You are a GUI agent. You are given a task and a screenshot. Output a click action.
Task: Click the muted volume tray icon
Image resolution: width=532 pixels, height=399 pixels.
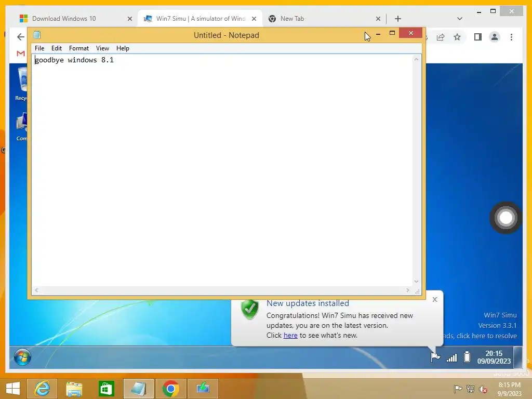(483, 389)
